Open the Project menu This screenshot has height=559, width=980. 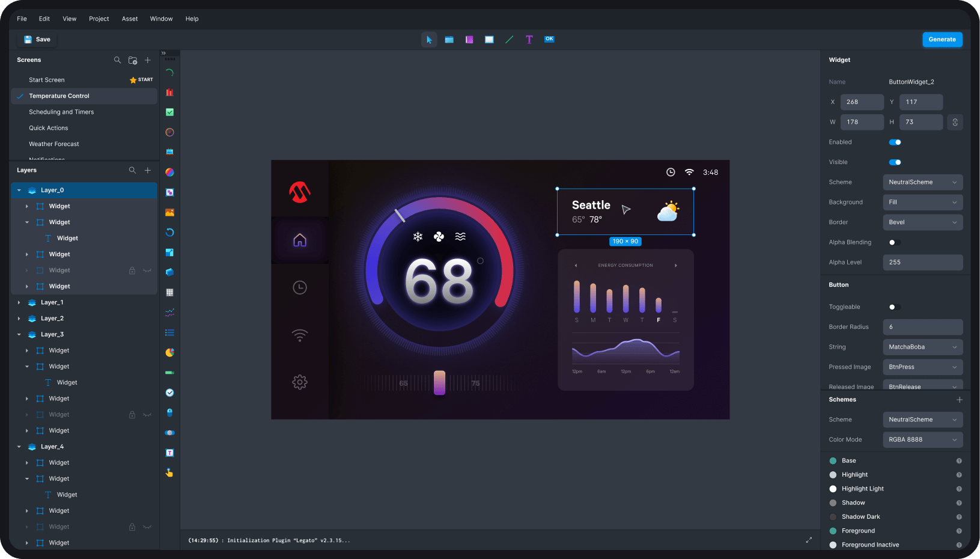[x=99, y=19]
